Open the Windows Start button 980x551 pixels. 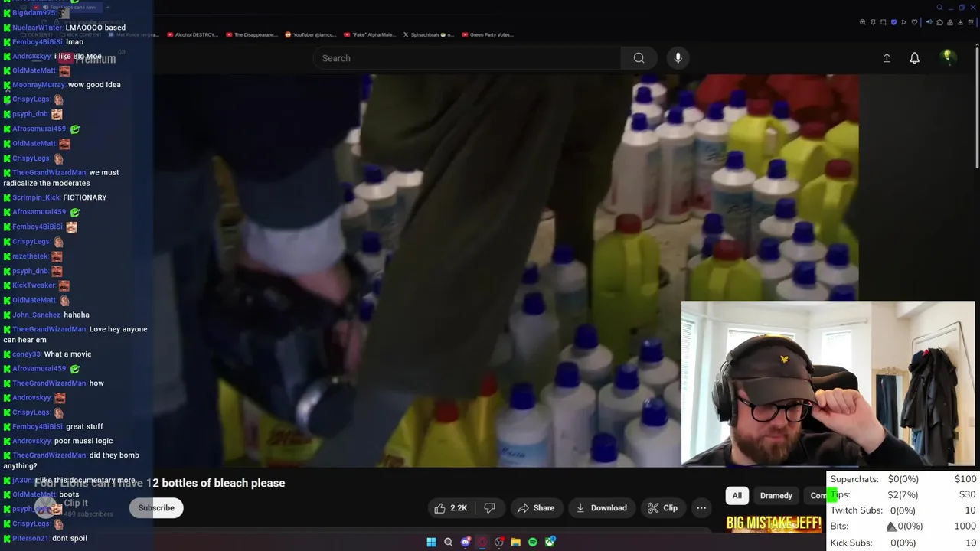(x=431, y=542)
